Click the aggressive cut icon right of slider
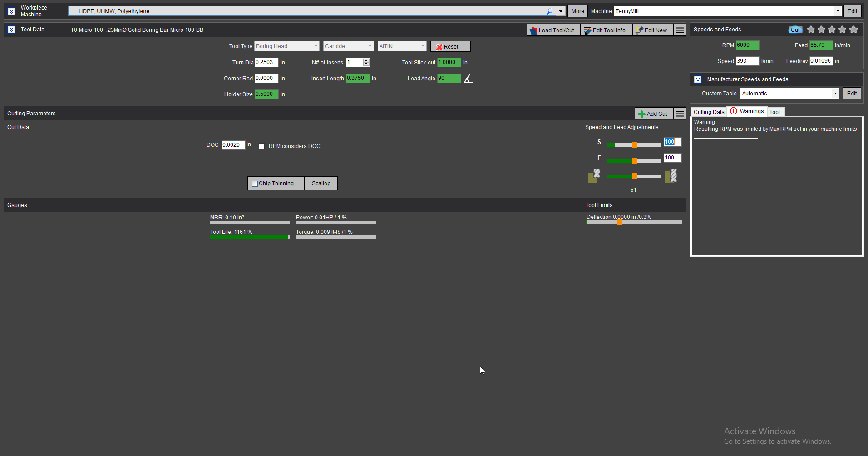The width and height of the screenshot is (868, 456). point(671,176)
